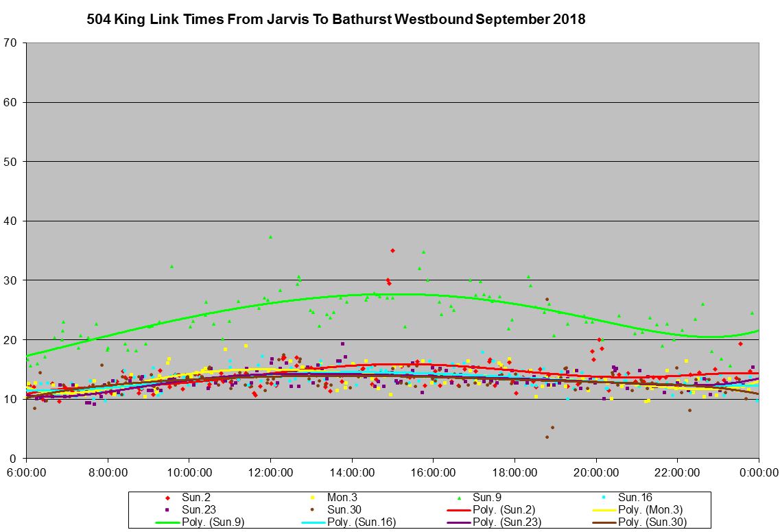Select the Poly. (Mon.3) yellow line swatch
The image size is (780, 532).
(604, 509)
